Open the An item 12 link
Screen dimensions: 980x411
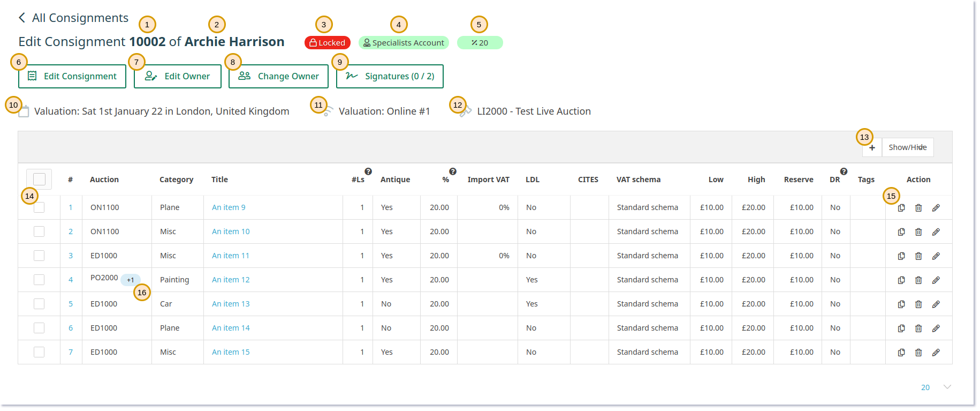point(231,280)
